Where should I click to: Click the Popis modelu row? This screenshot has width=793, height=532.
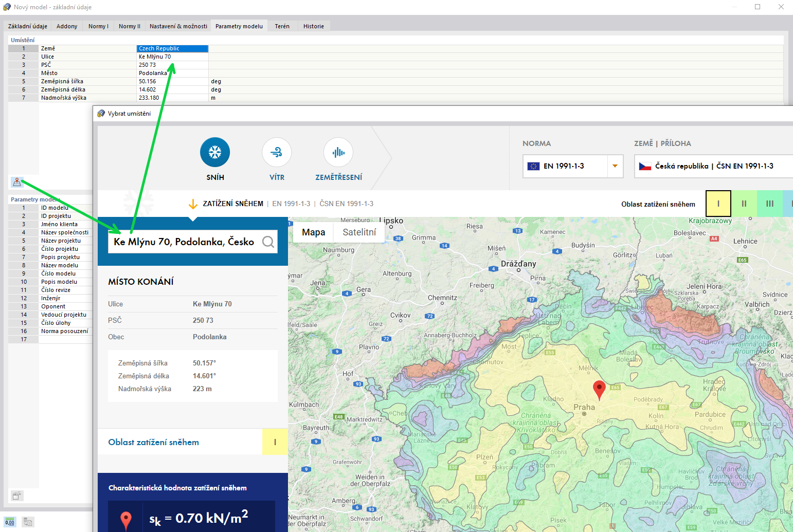[50, 282]
